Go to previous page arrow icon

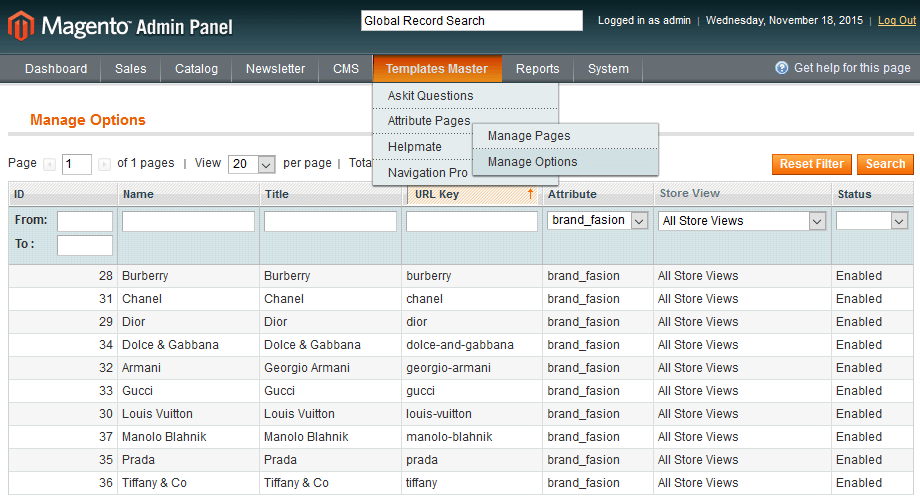click(50, 164)
